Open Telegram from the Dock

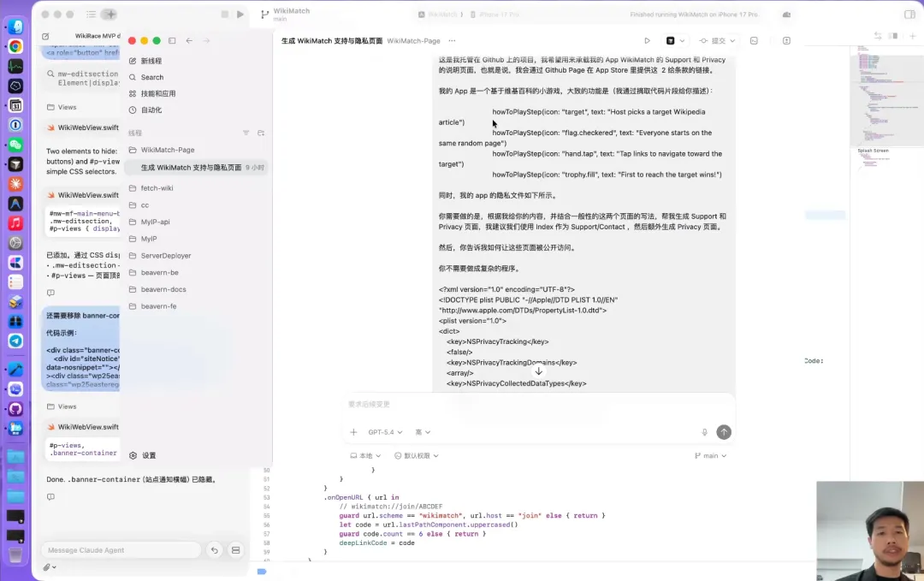click(x=16, y=341)
